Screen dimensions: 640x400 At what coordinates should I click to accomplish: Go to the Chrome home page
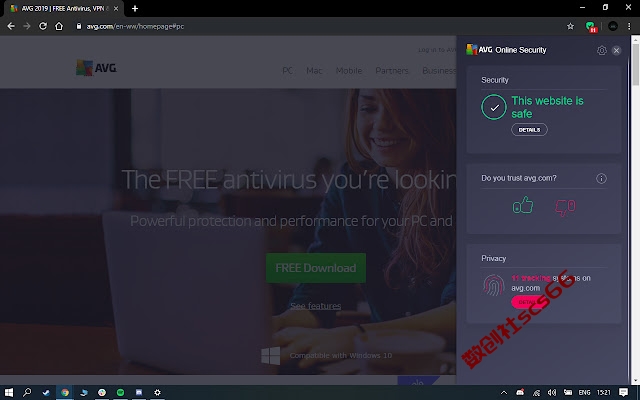pos(59,26)
